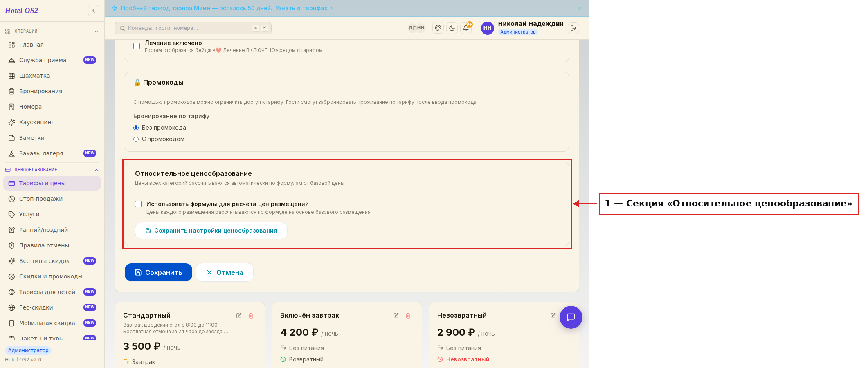Click the Отмена button
This screenshot has width=868, height=368.
[225, 272]
